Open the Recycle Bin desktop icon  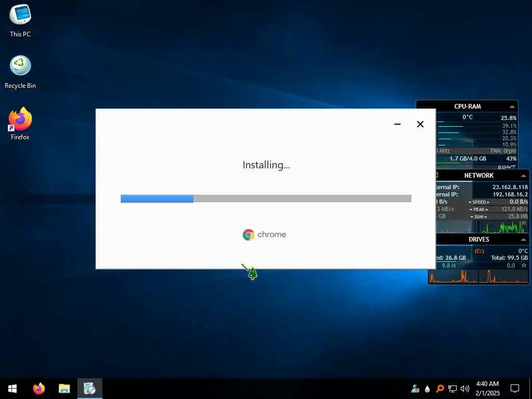click(20, 72)
